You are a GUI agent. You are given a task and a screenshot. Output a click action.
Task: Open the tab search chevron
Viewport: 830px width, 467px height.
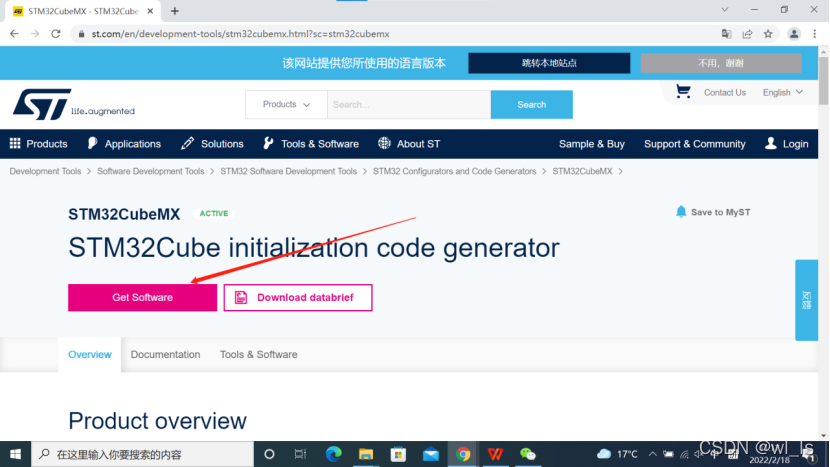pyautogui.click(x=725, y=10)
